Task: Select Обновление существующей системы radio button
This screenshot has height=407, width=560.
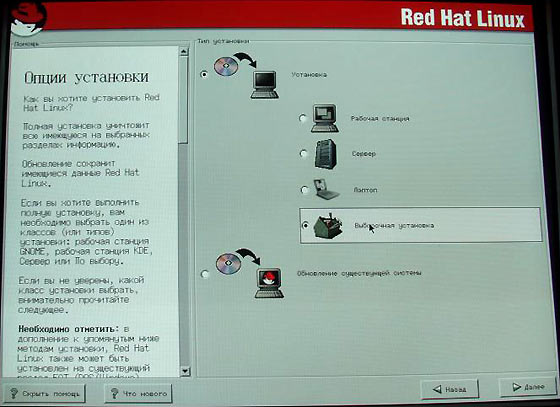Action: tap(205, 274)
